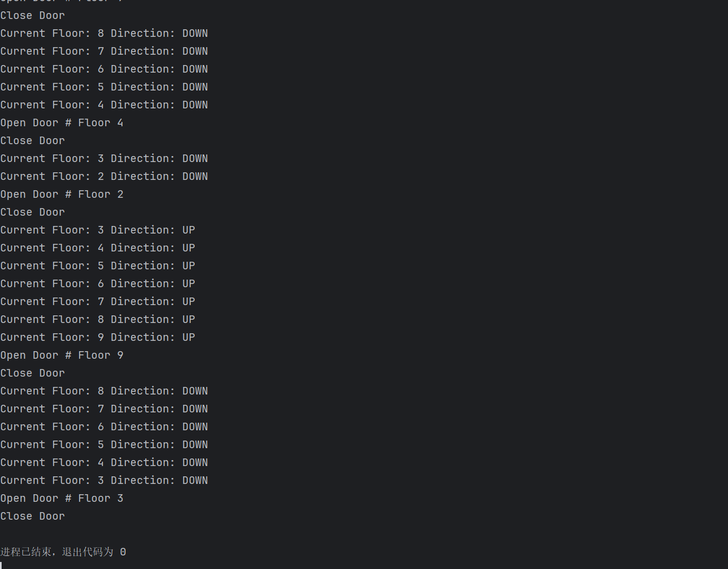This screenshot has width=728, height=569.
Task: Select the "Open Door # Floor 3" line
Action: tap(62, 499)
